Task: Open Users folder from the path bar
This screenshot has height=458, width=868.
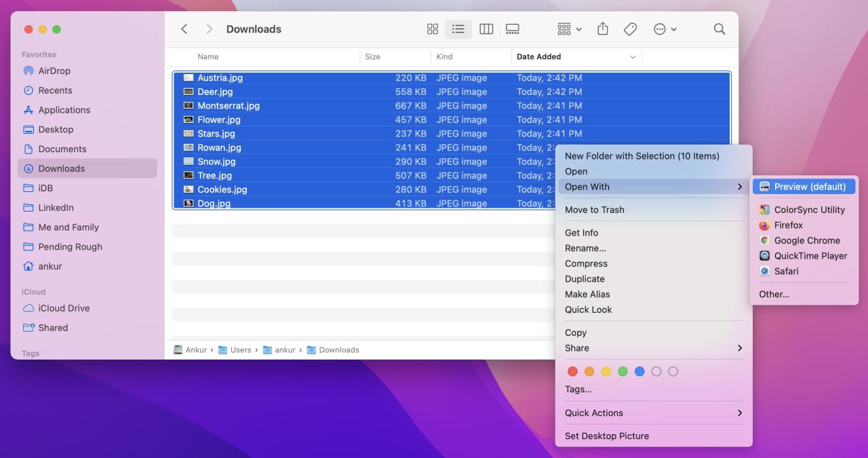Action: [240, 349]
